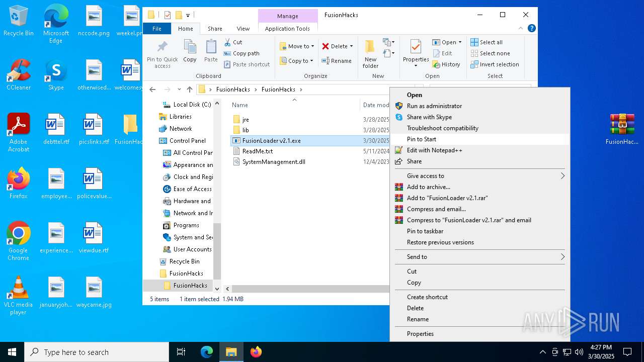This screenshot has width=644, height=362.
Task: Select the Google Chrome desktop icon
Action: (x=19, y=241)
